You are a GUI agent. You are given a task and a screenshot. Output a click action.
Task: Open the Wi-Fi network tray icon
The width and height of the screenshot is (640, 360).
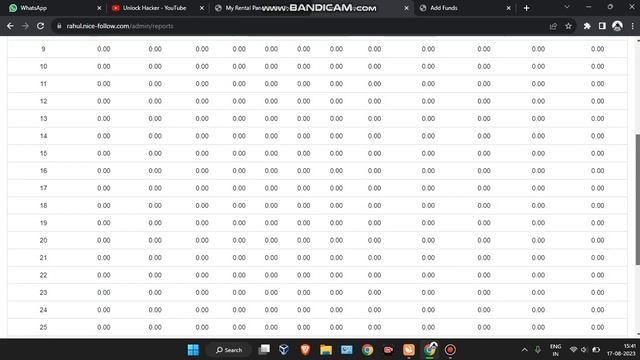point(573,350)
